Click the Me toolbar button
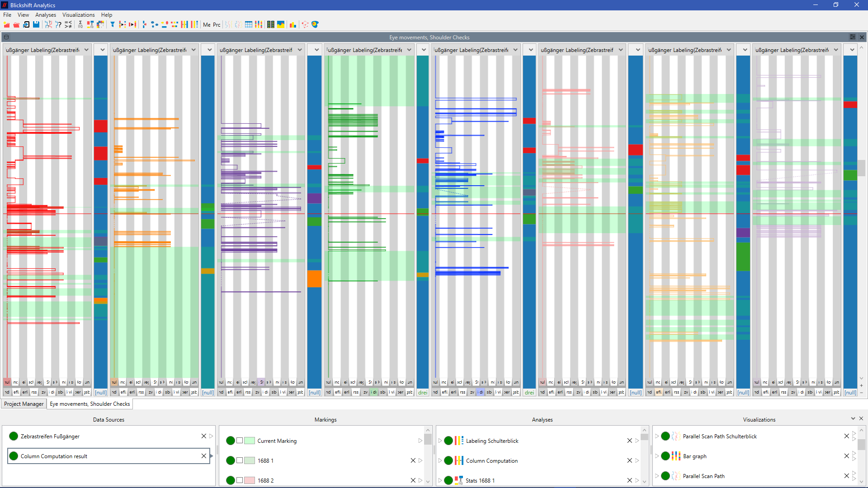Viewport: 868px width, 488px height. pyautogui.click(x=207, y=24)
